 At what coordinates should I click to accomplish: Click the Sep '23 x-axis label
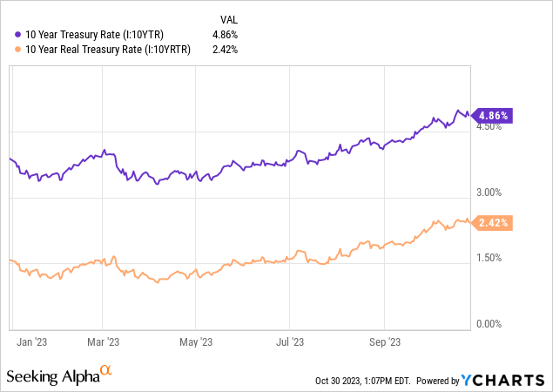386,341
